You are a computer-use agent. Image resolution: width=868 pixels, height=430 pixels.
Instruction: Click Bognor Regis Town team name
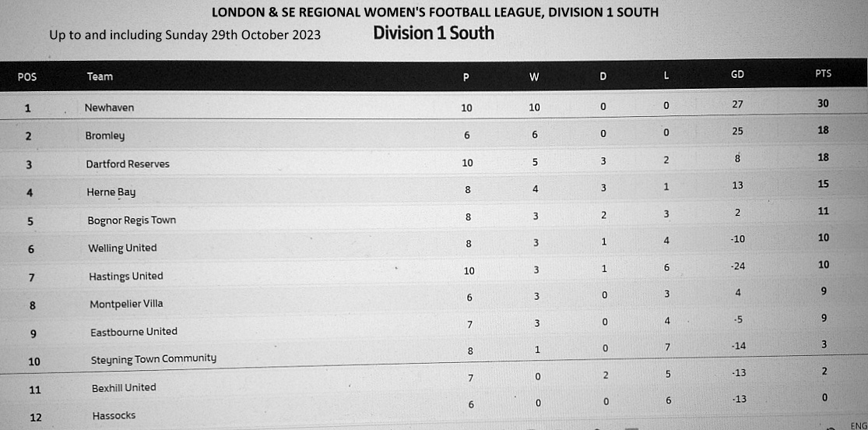pyautogui.click(x=132, y=220)
